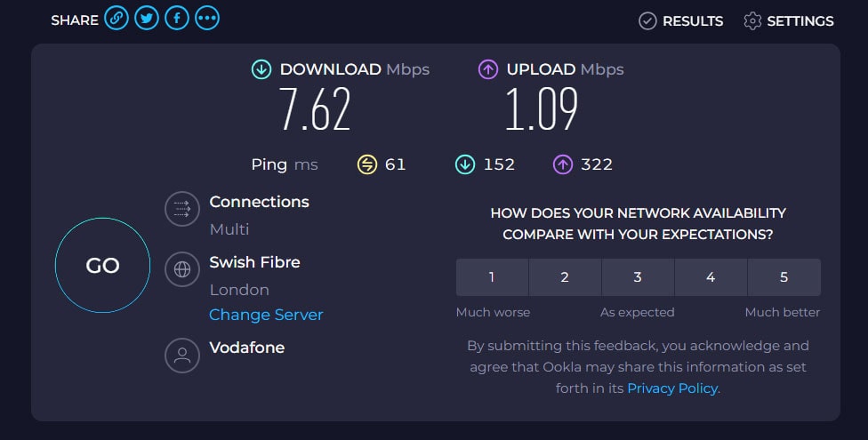Click the globe server icon

click(x=182, y=269)
